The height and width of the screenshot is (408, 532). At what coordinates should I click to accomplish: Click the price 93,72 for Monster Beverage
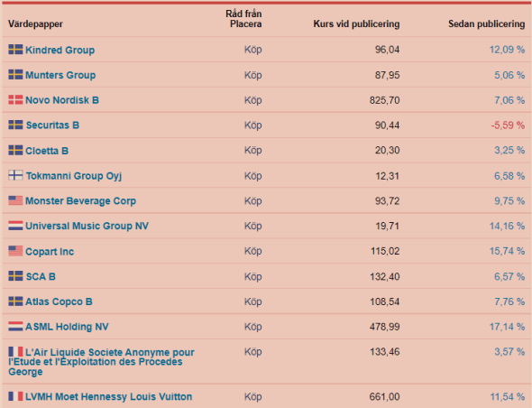point(387,200)
